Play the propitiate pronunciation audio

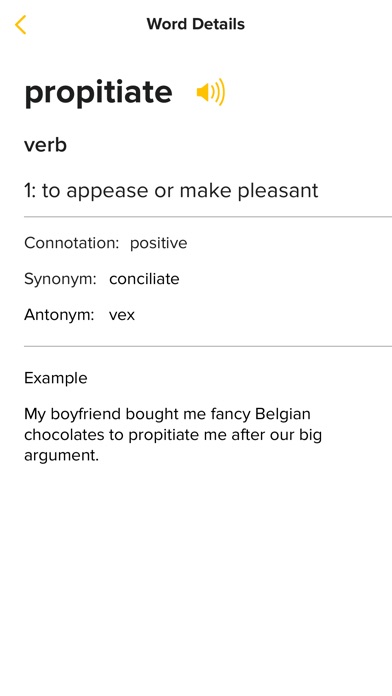click(211, 92)
